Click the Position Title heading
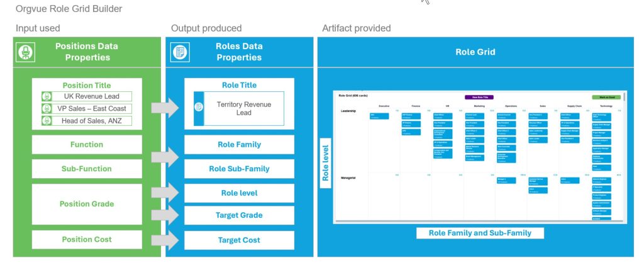644x265 pixels. [87, 86]
